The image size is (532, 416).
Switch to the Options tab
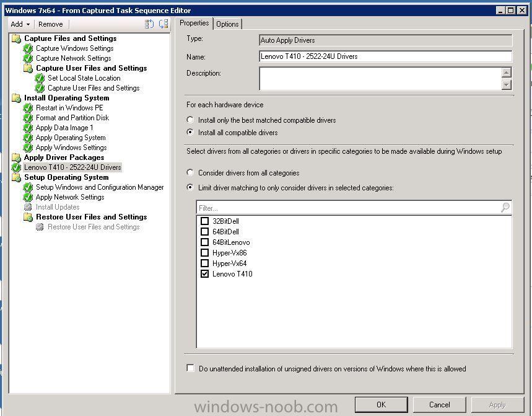[x=227, y=24]
